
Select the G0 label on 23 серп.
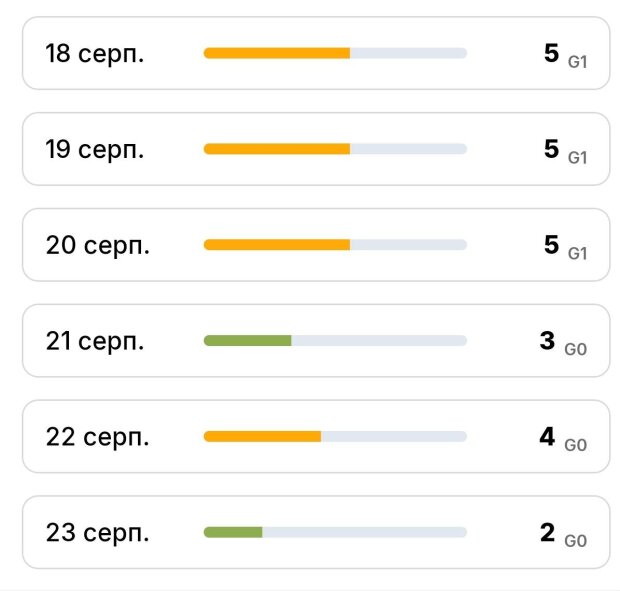coord(575,541)
